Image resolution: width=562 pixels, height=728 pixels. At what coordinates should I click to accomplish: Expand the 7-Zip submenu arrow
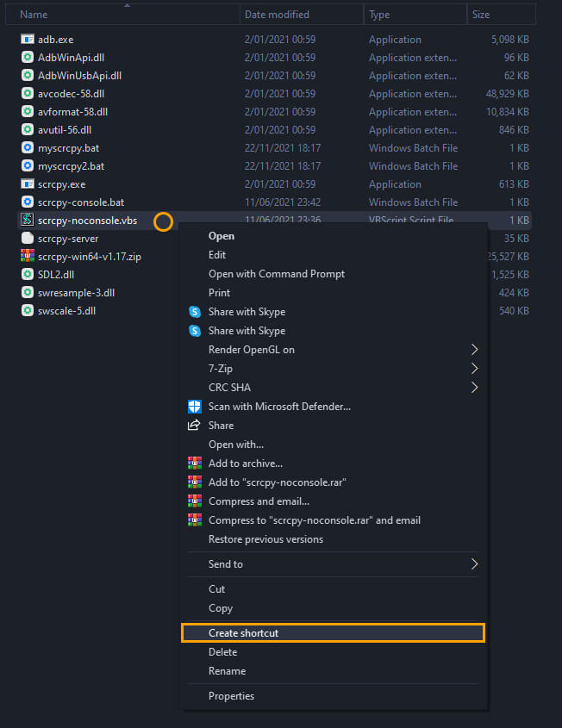coord(474,369)
